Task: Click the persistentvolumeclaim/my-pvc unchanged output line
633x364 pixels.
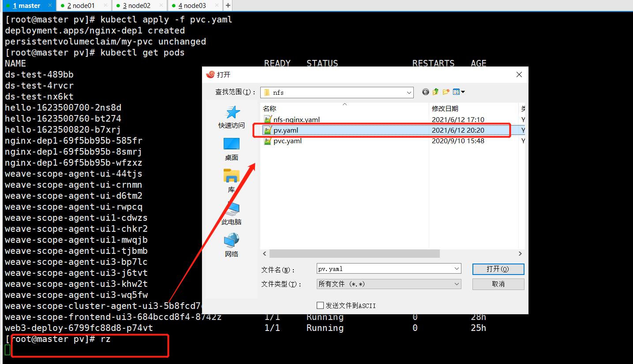Action: [105, 41]
